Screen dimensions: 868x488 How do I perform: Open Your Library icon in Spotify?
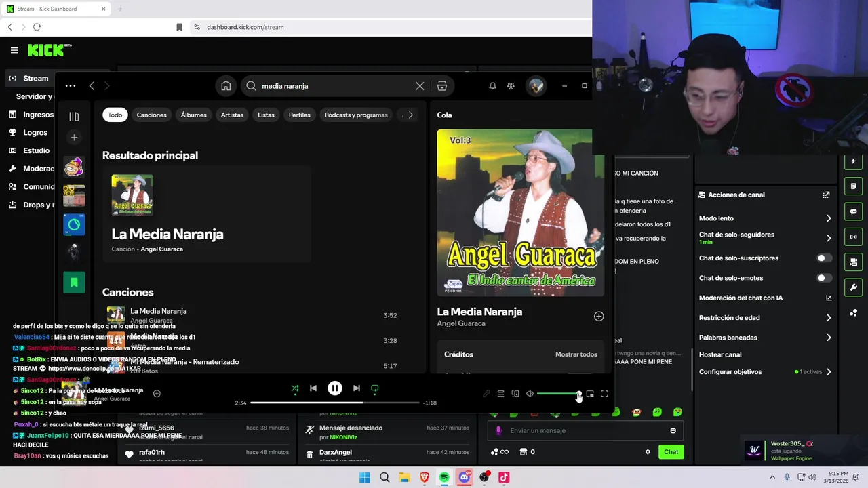74,117
